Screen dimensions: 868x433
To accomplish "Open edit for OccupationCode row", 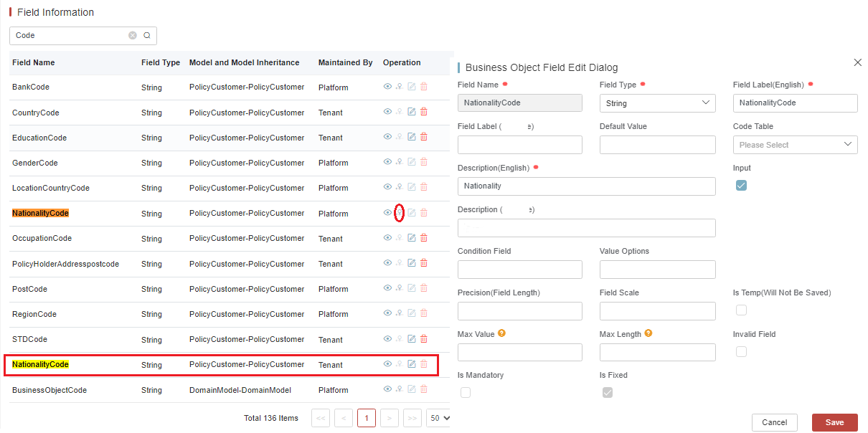I will point(412,238).
